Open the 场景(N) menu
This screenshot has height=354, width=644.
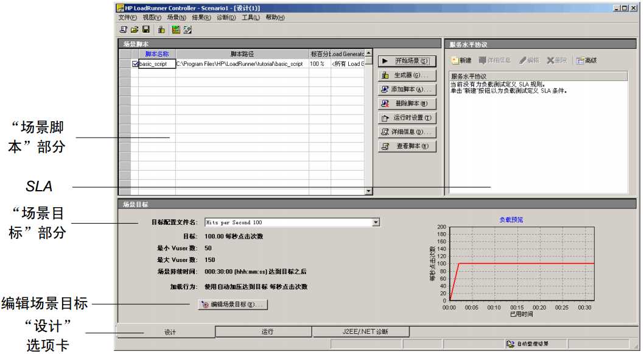coord(177,17)
